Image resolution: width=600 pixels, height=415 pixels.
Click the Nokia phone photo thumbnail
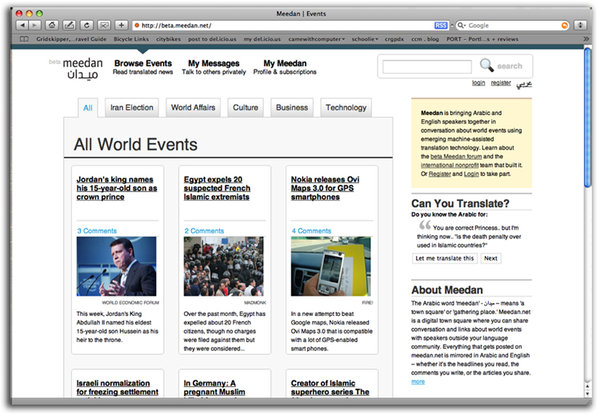tap(331, 266)
